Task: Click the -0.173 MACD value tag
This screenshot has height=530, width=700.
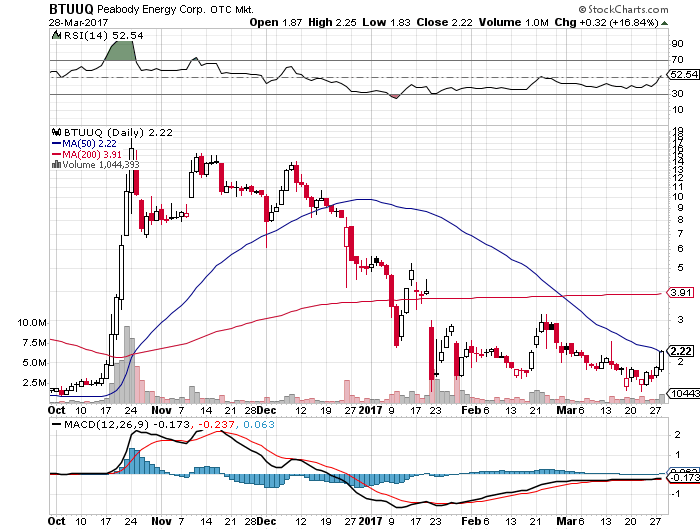Action: point(683,478)
